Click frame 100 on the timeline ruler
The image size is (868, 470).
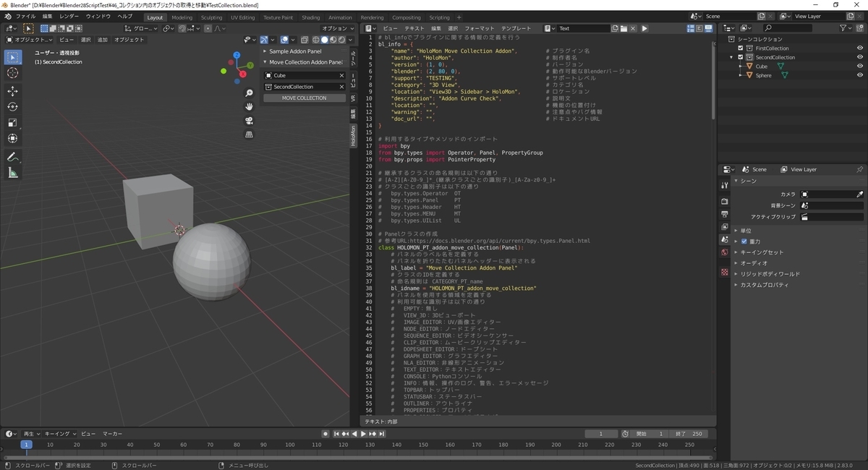tap(290, 445)
